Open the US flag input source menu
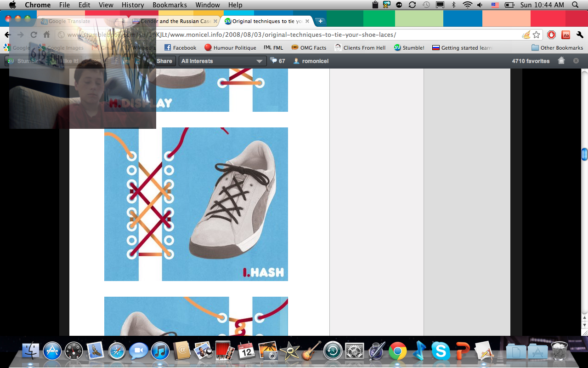The image size is (588, 368). click(495, 5)
